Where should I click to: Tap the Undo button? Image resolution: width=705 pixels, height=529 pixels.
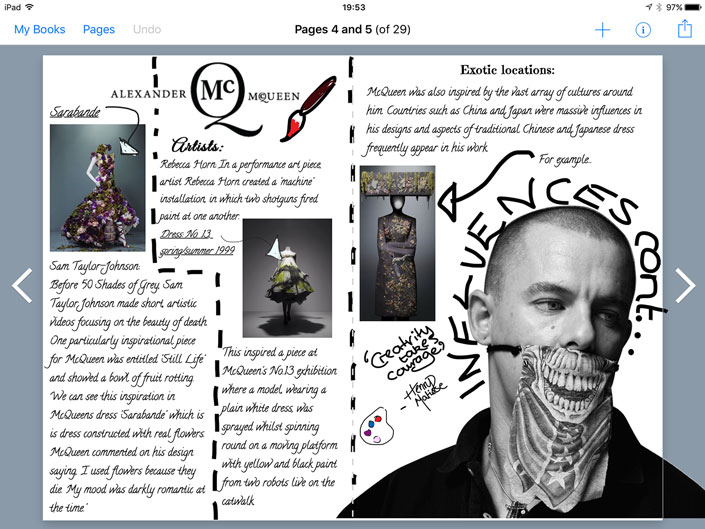tap(147, 30)
